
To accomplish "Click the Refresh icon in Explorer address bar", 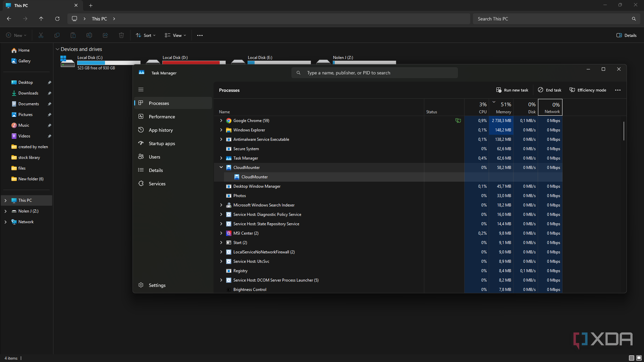I will click(57, 18).
